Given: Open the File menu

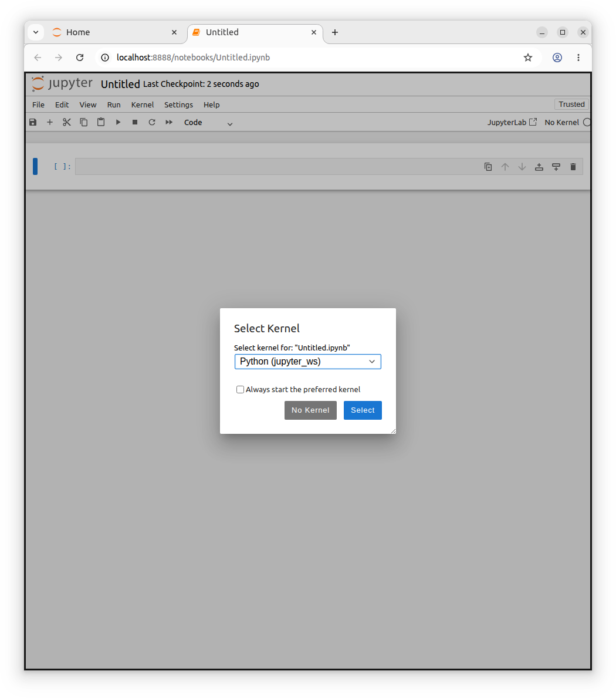Looking at the screenshot, I should click(38, 104).
